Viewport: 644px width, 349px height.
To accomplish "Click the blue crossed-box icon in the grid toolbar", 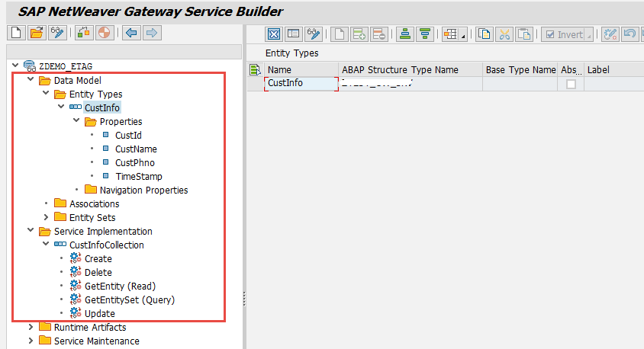I will pos(273,34).
